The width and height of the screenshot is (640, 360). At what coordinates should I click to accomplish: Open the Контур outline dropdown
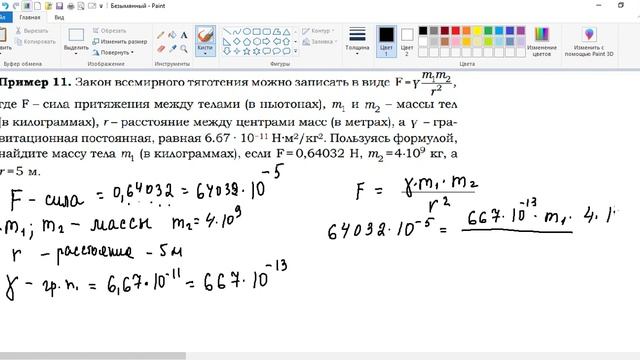pos(318,31)
